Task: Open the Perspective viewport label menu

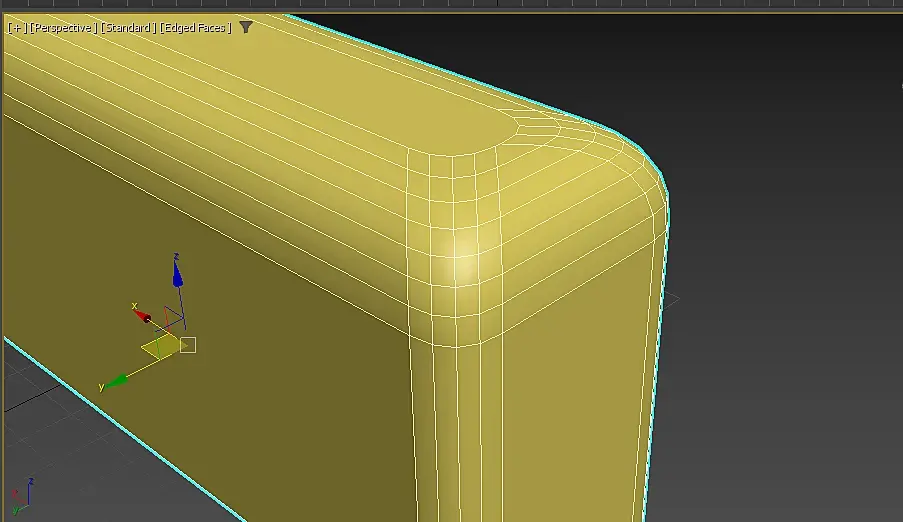Action: 63,28
